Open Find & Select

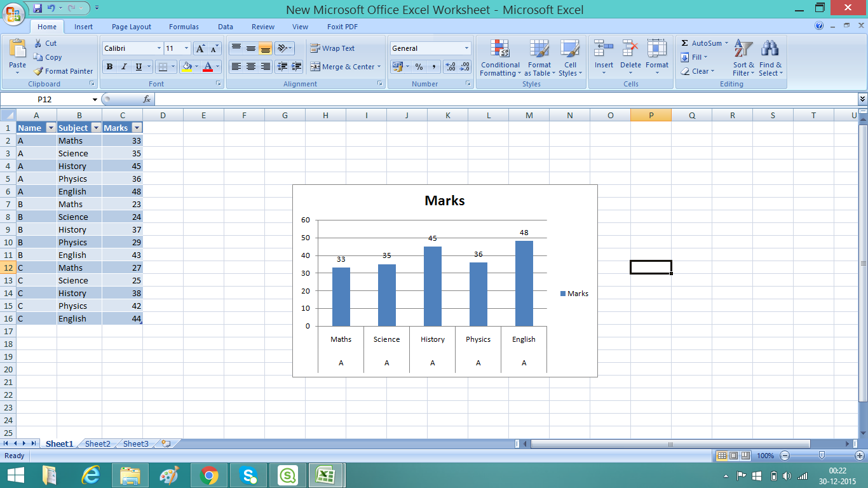pyautogui.click(x=770, y=58)
